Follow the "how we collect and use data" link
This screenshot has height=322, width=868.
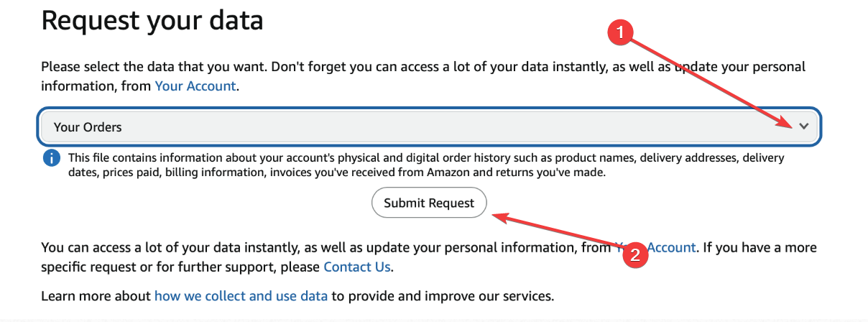click(241, 295)
